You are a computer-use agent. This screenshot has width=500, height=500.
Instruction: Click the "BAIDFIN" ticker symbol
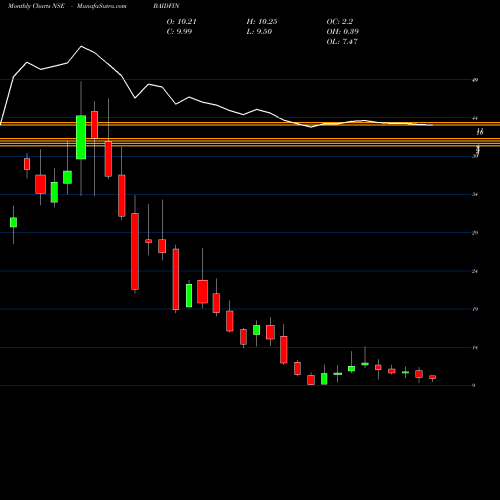(166, 6)
